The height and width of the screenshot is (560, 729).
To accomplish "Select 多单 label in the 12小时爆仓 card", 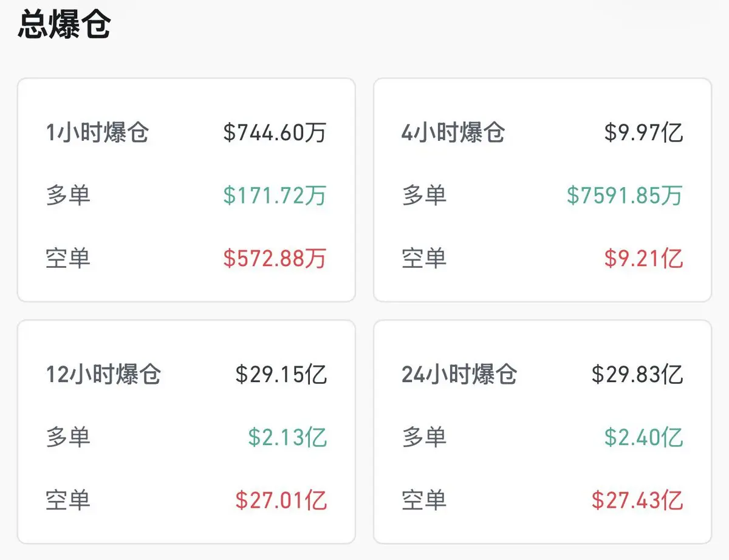I will (x=68, y=437).
